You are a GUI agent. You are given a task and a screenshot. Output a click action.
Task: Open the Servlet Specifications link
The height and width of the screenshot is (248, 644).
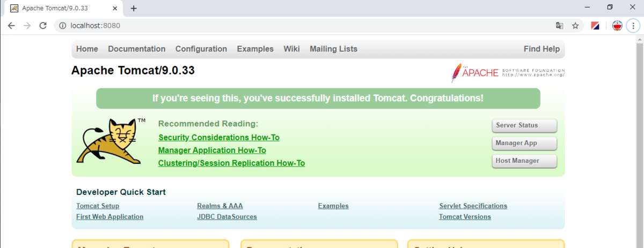(x=473, y=206)
